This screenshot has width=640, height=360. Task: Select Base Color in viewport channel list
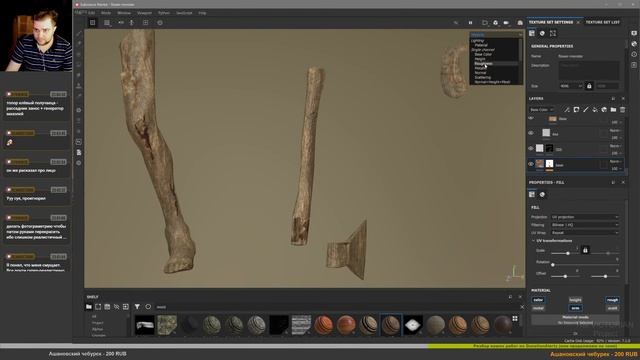483,54
